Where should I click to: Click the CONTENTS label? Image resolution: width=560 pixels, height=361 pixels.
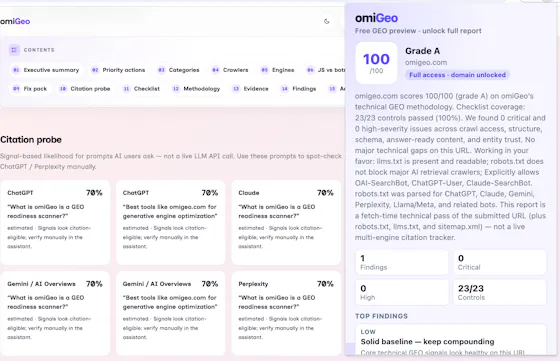click(39, 50)
